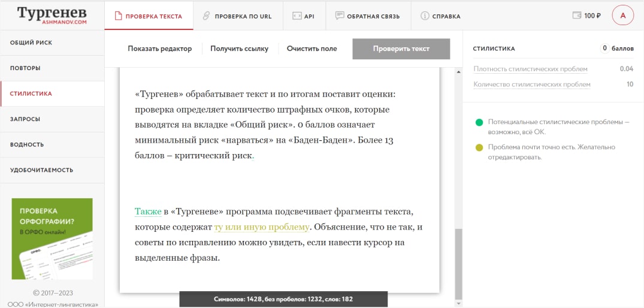The width and height of the screenshot is (644, 308).
Task: Click the ORFO spell-check ad banner
Action: click(52, 238)
